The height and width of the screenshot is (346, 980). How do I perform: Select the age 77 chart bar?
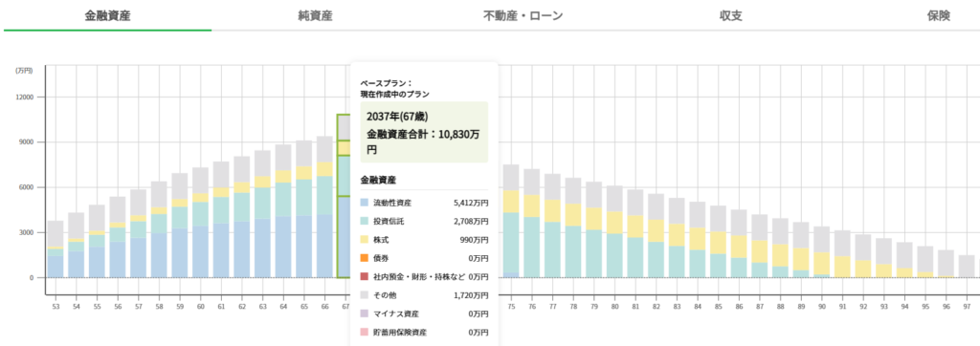tap(552, 226)
